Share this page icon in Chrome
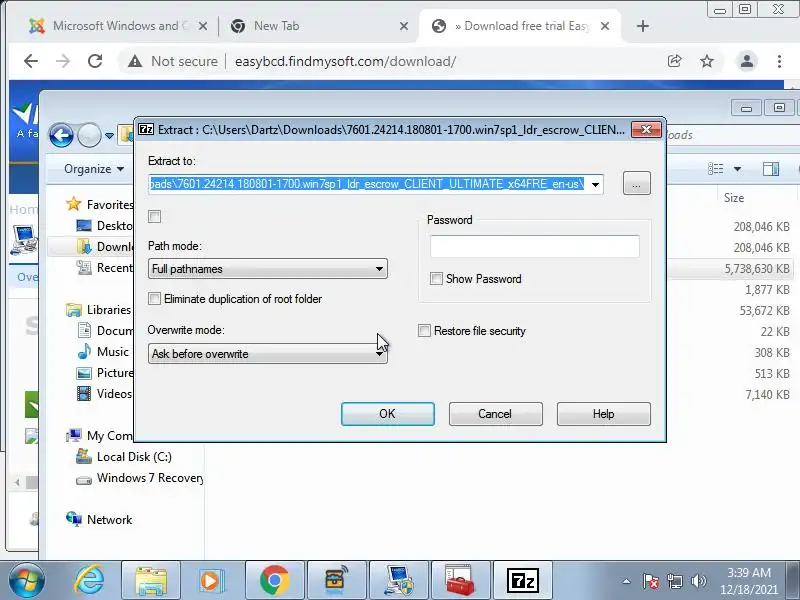The image size is (800, 600). point(674,61)
